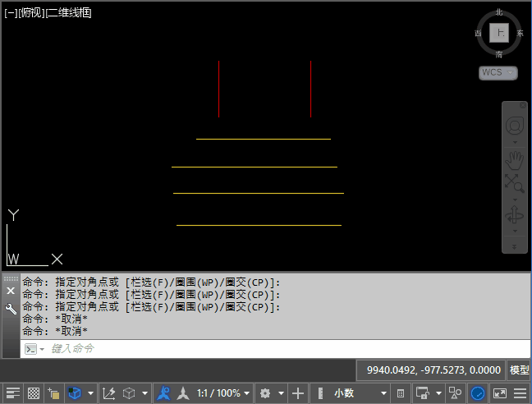Activate the Zoom Extents tool
Image resolution: width=532 pixels, height=404 pixels.
coord(515,183)
